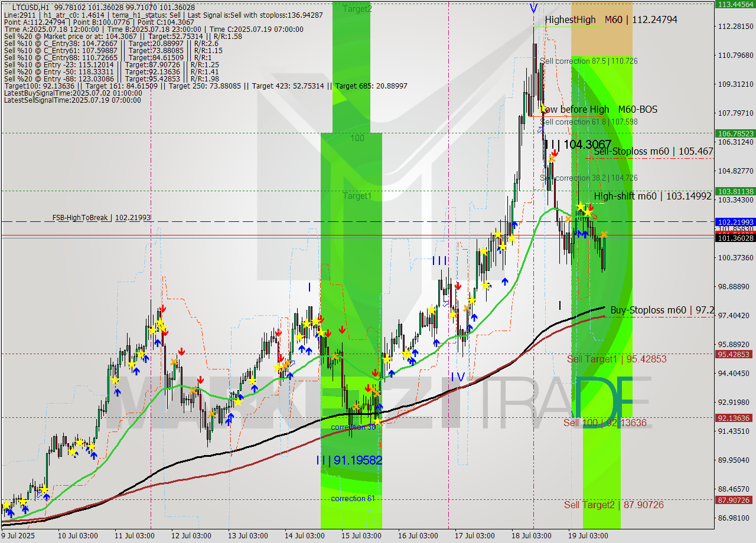Image resolution: width=756 pixels, height=543 pixels.
Task: Select the yellow star beside Low before High label
Action: pos(542,109)
